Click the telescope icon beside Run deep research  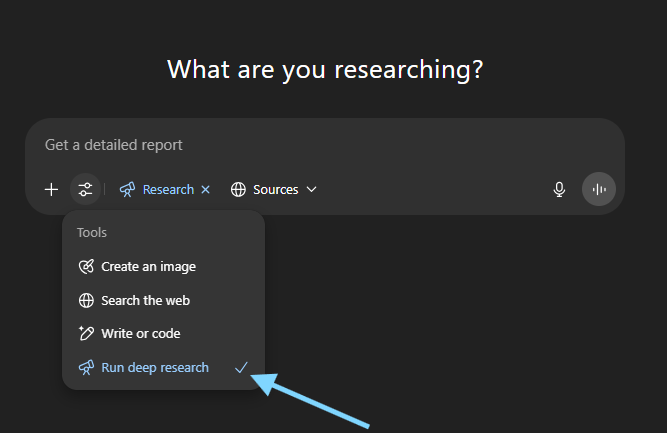click(86, 367)
